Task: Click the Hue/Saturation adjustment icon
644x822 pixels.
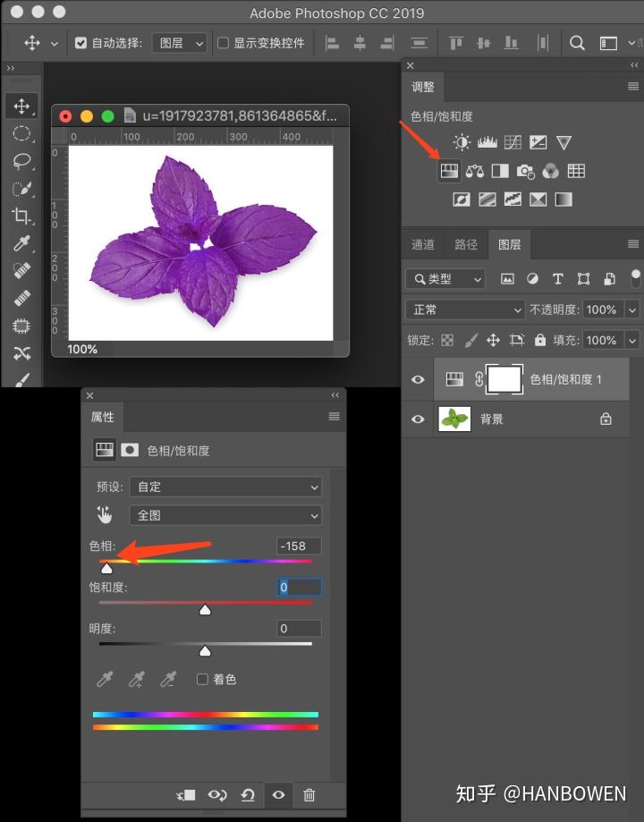Action: [449, 171]
